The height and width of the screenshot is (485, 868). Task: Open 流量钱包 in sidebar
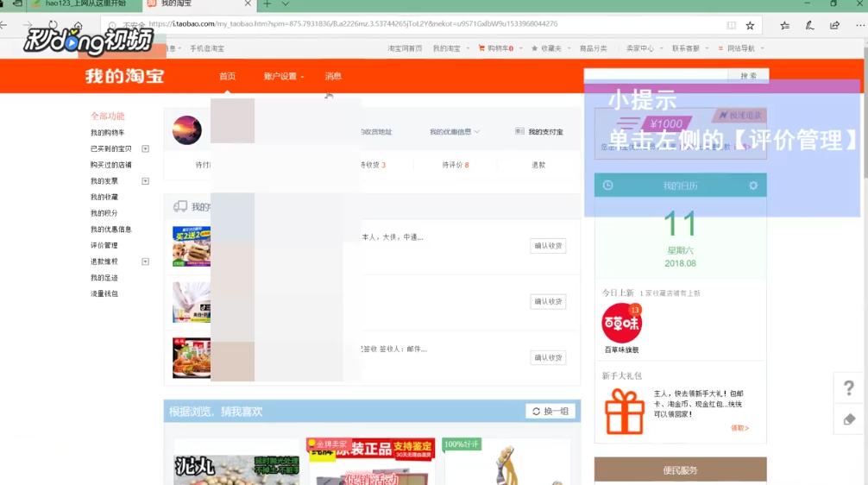coord(104,294)
